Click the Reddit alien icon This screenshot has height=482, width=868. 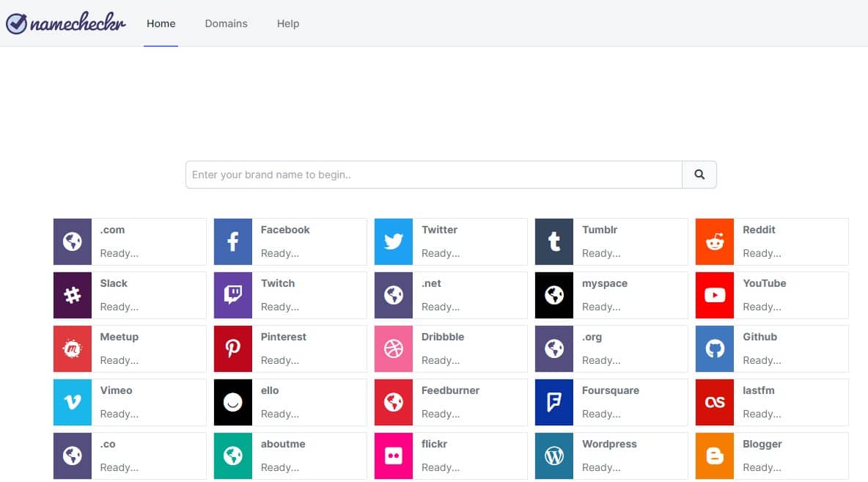(x=715, y=241)
